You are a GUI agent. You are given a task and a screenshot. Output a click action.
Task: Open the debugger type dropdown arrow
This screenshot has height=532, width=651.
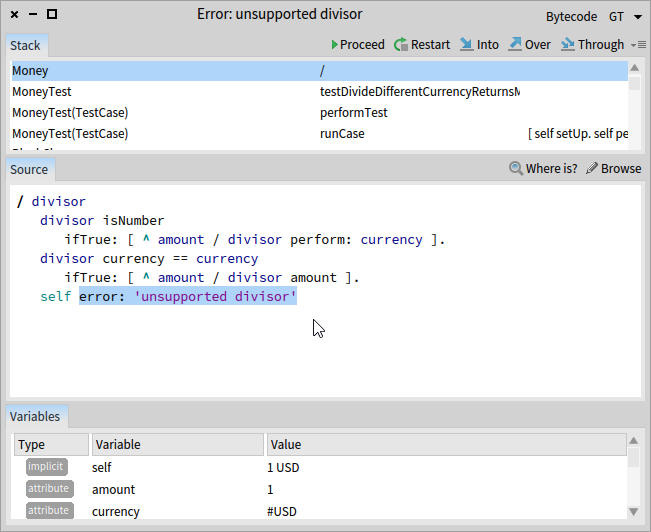coord(638,17)
